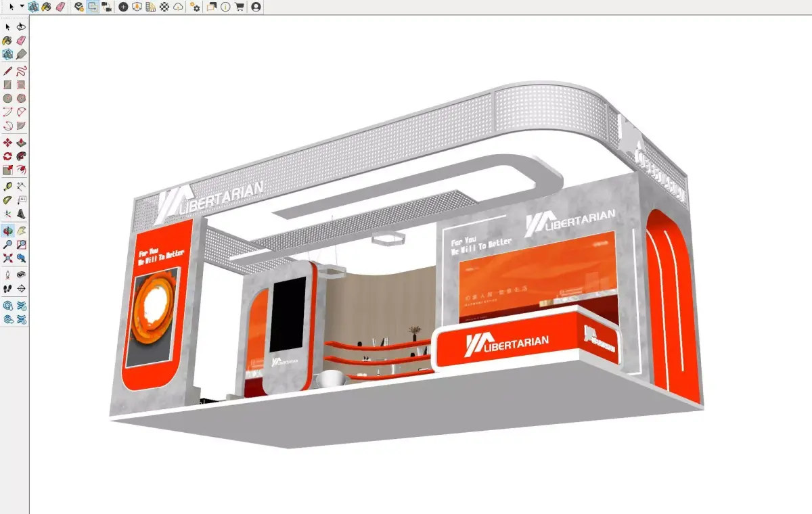Select the Dimensions tool
The image size is (812, 514).
point(22,186)
